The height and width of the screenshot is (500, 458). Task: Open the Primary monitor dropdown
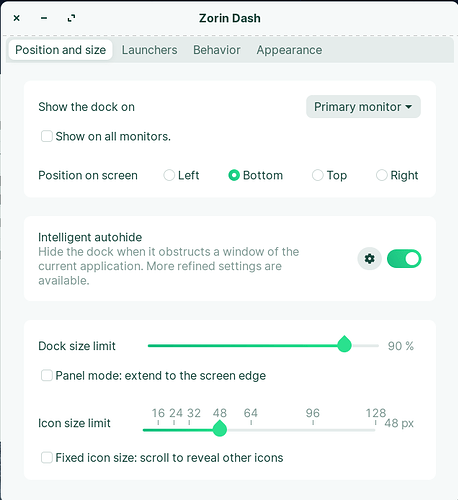[x=363, y=107]
